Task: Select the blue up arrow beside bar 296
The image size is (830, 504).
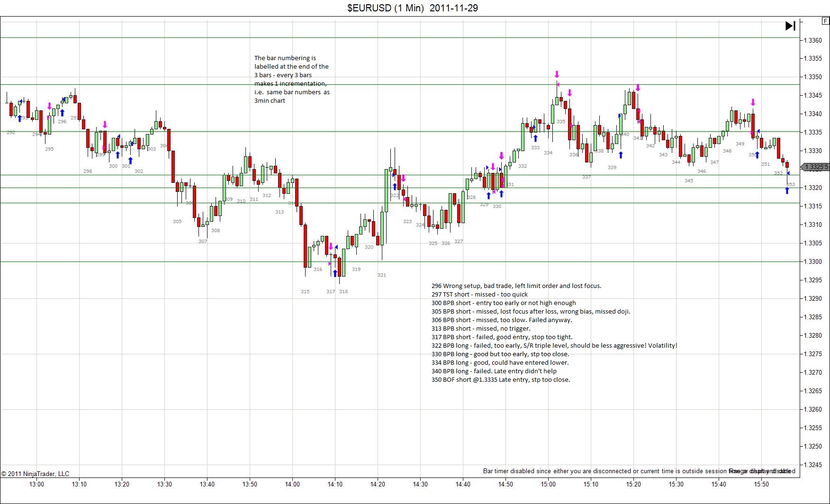Action: [x=62, y=113]
